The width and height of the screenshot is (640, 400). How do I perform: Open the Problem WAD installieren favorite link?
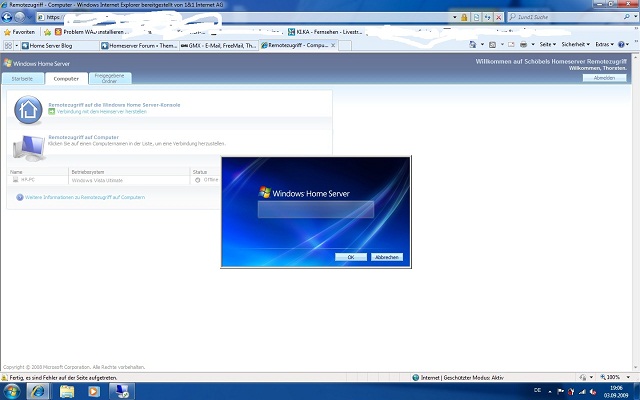(91, 32)
